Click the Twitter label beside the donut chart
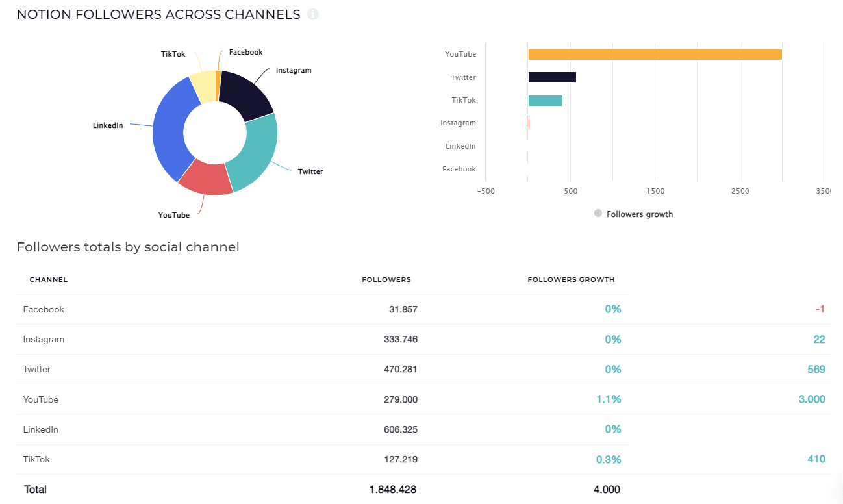 [x=310, y=171]
